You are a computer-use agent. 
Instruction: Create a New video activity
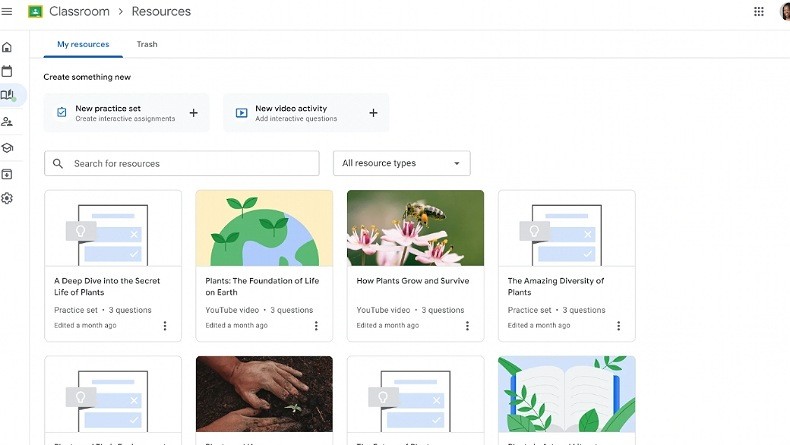[306, 113]
